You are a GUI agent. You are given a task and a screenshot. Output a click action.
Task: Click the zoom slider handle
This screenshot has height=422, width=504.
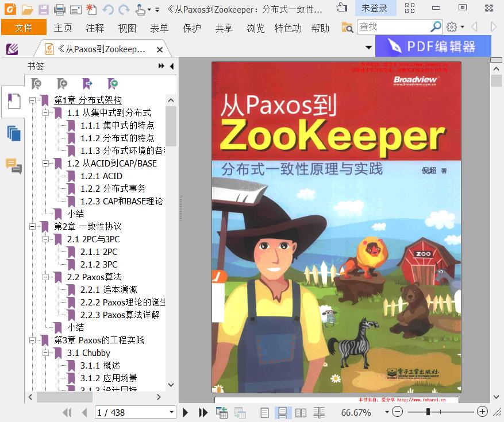coord(428,412)
